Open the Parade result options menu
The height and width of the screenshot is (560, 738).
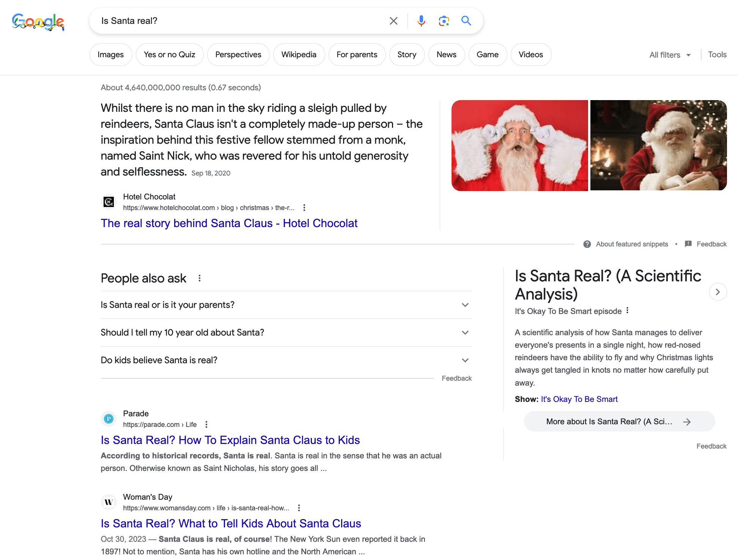206,425
